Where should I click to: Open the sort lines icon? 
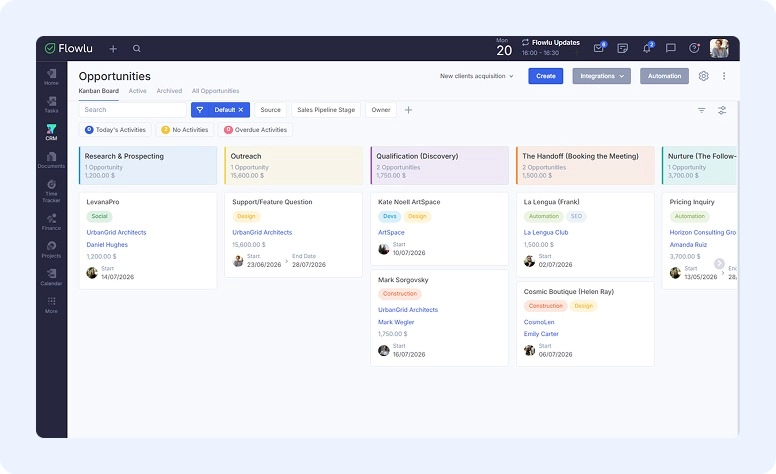click(701, 110)
